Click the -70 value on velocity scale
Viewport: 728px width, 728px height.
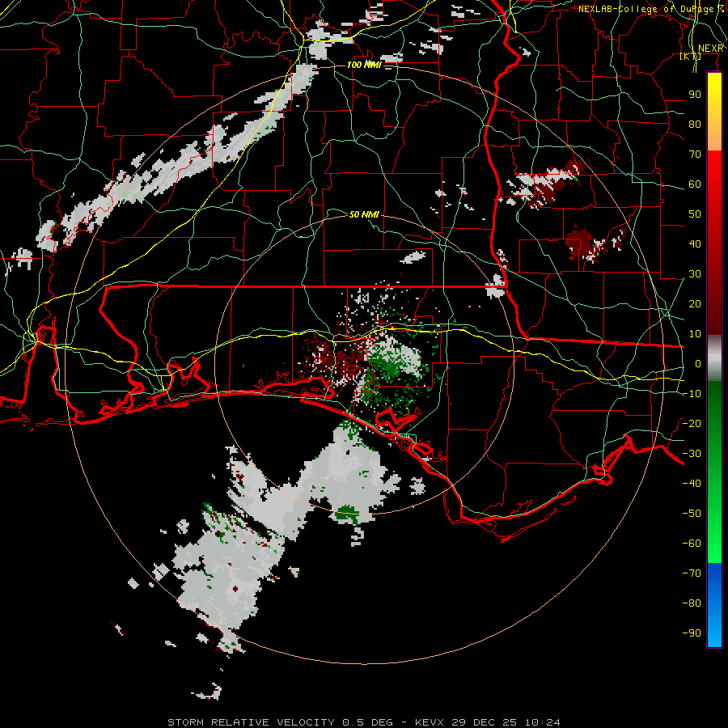click(692, 574)
